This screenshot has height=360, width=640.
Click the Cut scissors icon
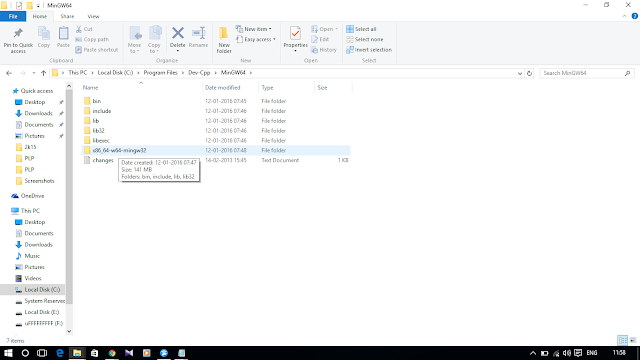coord(79,29)
